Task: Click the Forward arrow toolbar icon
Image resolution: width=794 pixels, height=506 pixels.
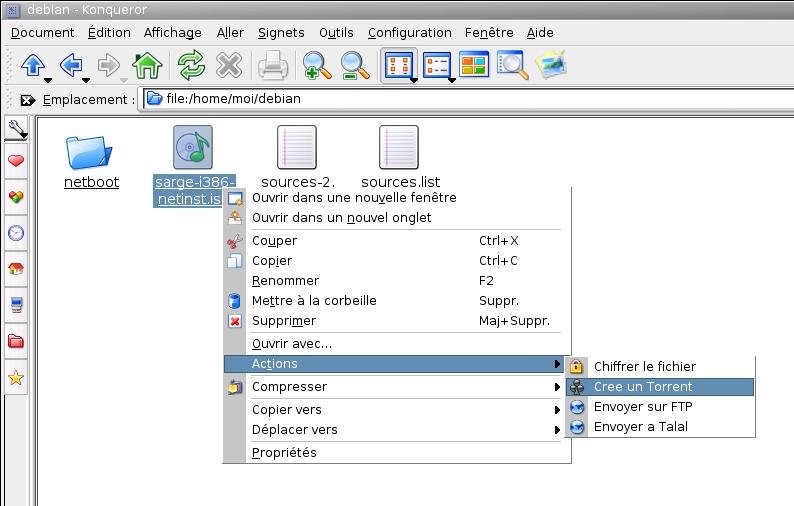Action: coord(109,65)
